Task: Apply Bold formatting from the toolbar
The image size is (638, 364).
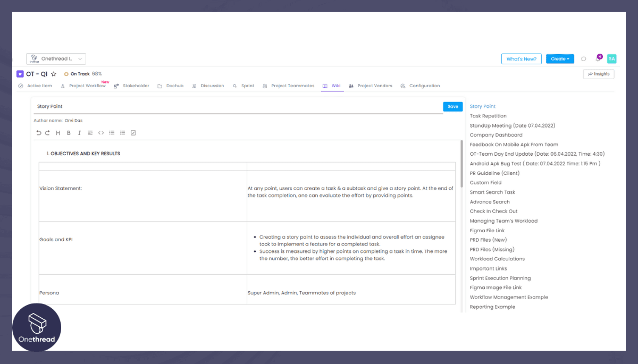Action: pos(69,133)
